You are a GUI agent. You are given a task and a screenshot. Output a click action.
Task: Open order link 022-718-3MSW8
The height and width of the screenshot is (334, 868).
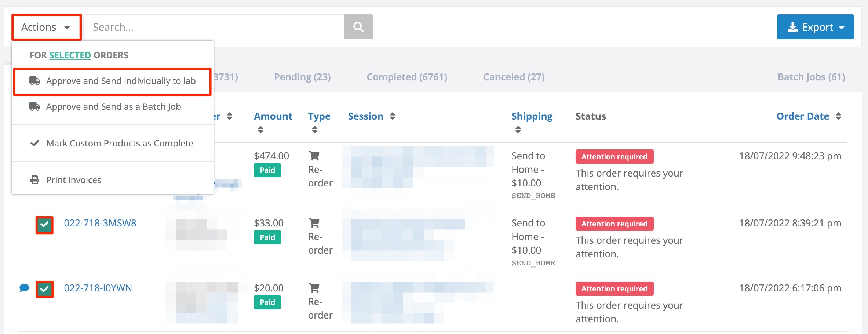tap(100, 223)
